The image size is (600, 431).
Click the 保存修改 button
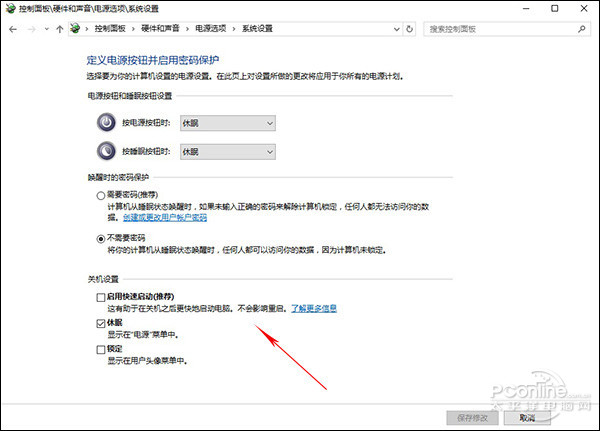point(473,418)
